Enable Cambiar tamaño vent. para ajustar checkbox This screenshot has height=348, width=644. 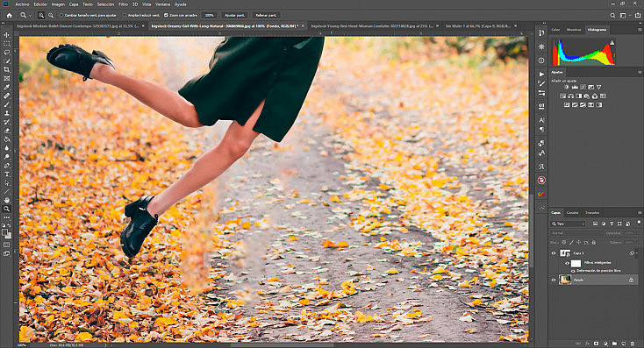click(61, 15)
